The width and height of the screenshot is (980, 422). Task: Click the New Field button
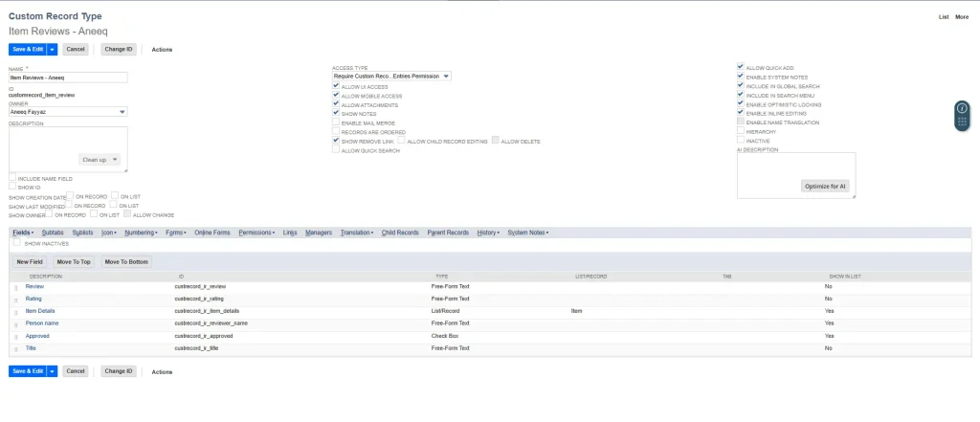pos(30,262)
